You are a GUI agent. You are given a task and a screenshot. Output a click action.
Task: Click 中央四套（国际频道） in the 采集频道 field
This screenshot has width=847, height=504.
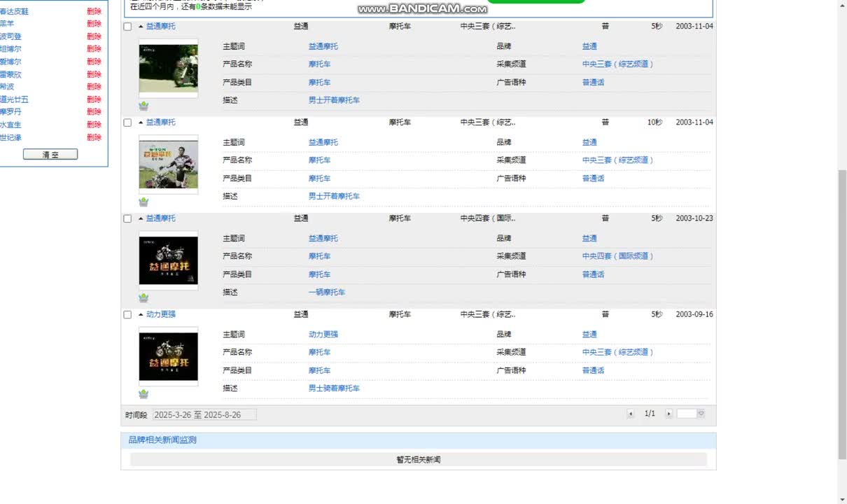[618, 256]
